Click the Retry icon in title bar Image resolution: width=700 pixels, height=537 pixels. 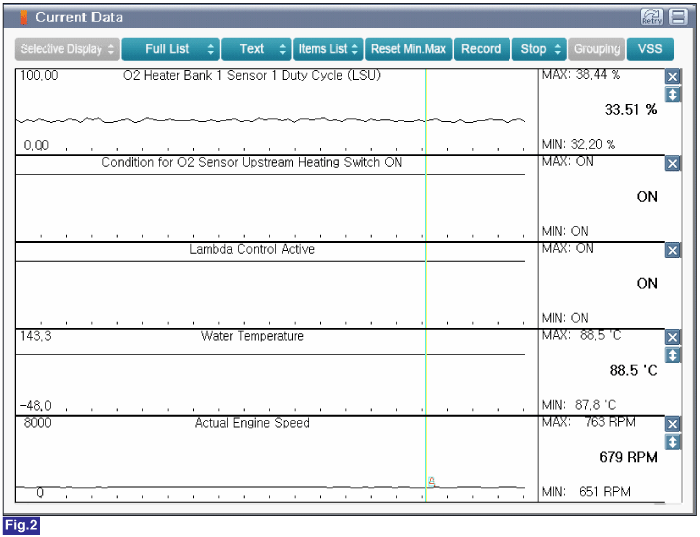[x=652, y=17]
